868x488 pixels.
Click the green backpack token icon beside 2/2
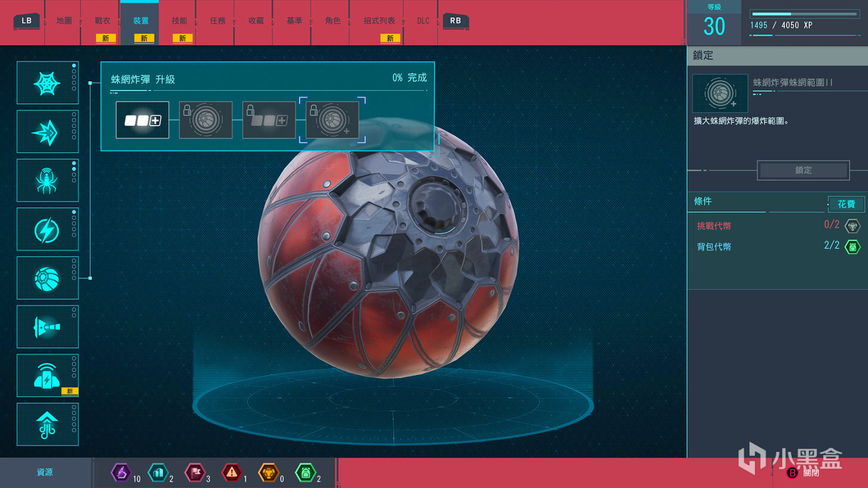pos(852,247)
